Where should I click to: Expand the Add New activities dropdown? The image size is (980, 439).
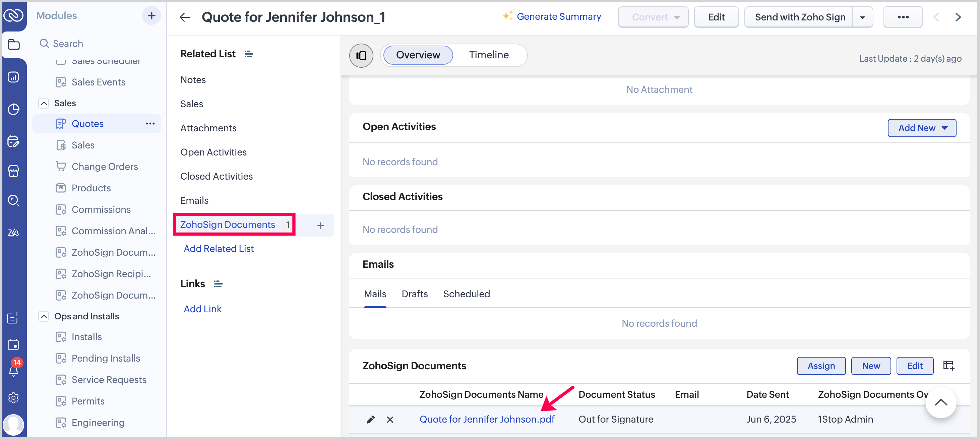pos(921,128)
